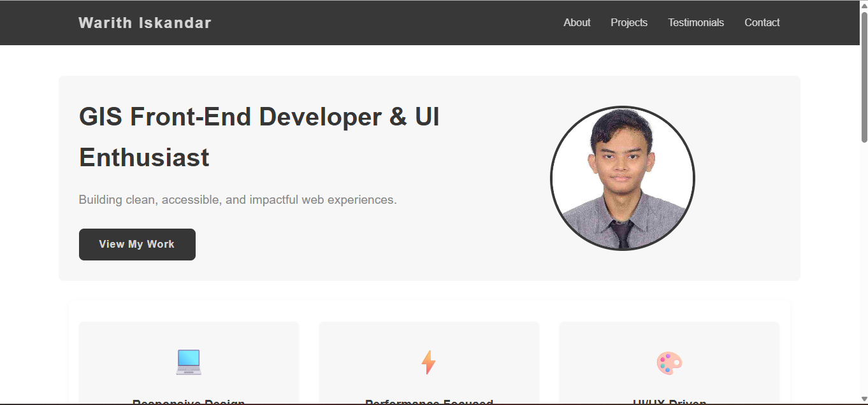Image resolution: width=868 pixels, height=405 pixels.
Task: Select the Warith Iskandar site logo
Action: coord(145,22)
